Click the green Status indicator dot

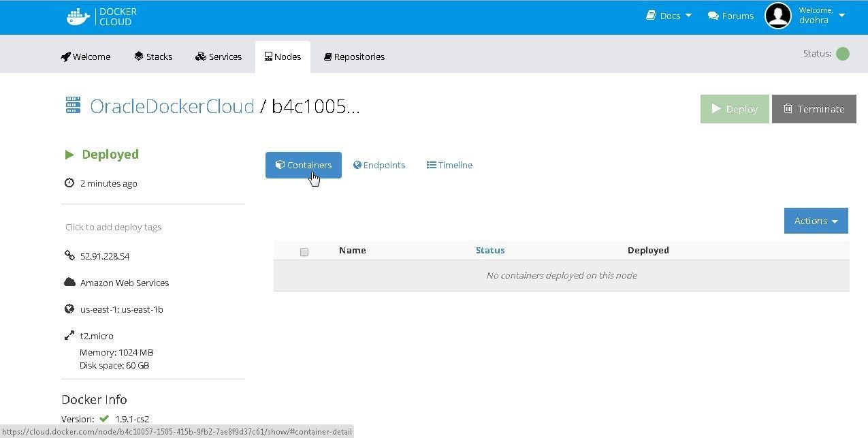[x=843, y=54]
